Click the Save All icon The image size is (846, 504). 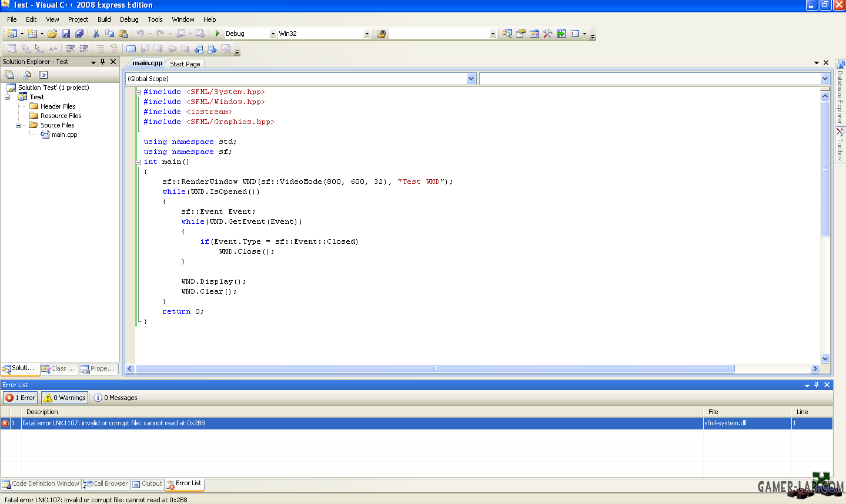pyautogui.click(x=79, y=33)
